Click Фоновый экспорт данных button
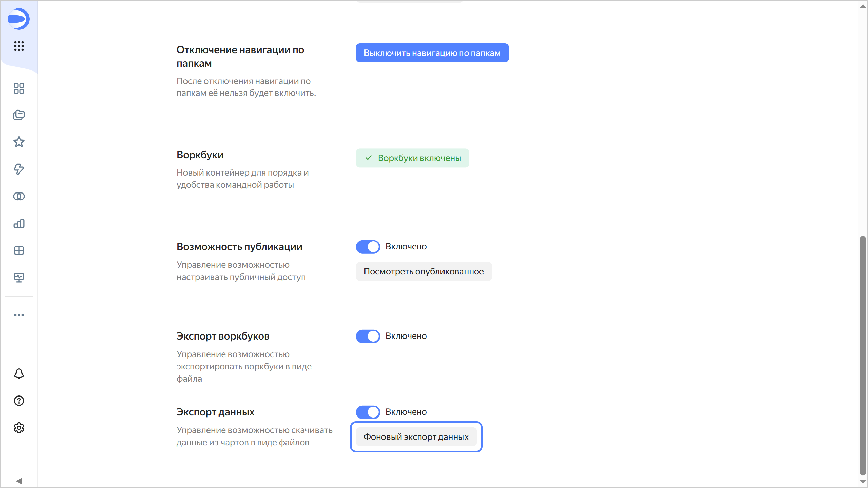 tap(416, 437)
